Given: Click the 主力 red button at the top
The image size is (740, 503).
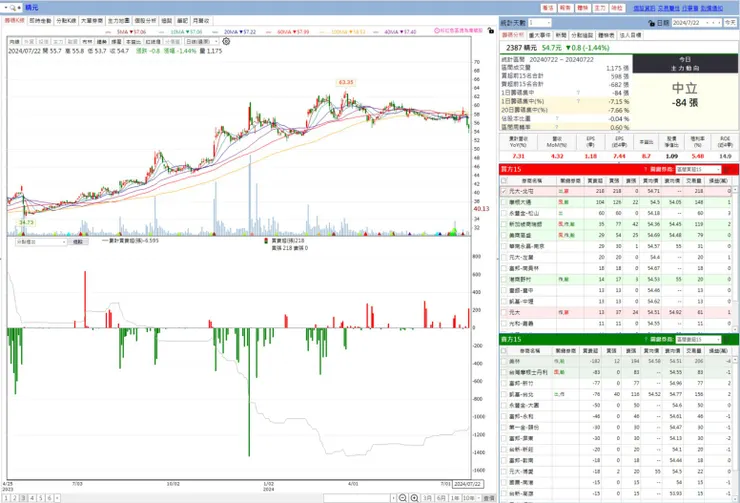Looking at the screenshot, I should [x=599, y=8].
